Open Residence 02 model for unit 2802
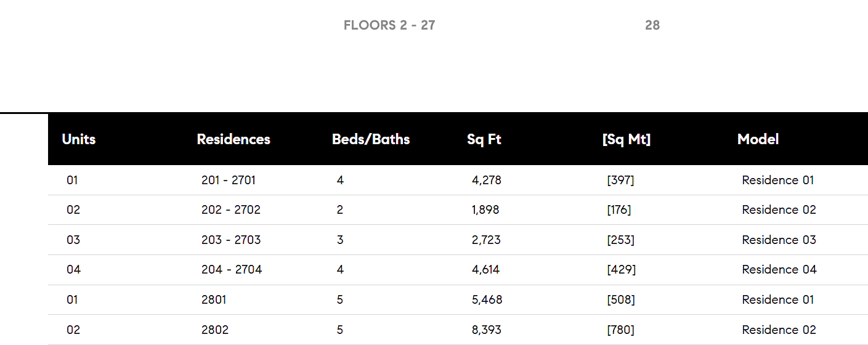 tap(779, 330)
